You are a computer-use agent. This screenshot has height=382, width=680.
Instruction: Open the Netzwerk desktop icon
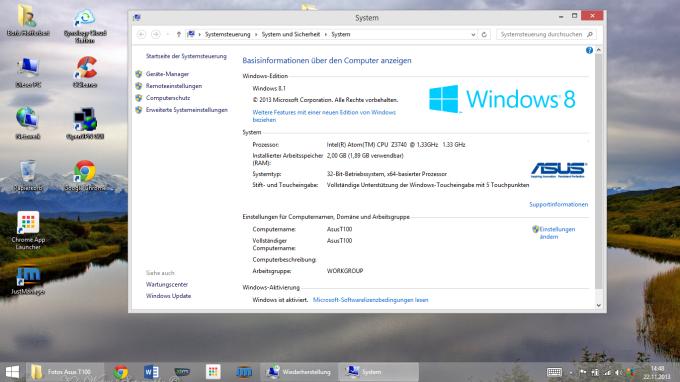pyautogui.click(x=28, y=123)
